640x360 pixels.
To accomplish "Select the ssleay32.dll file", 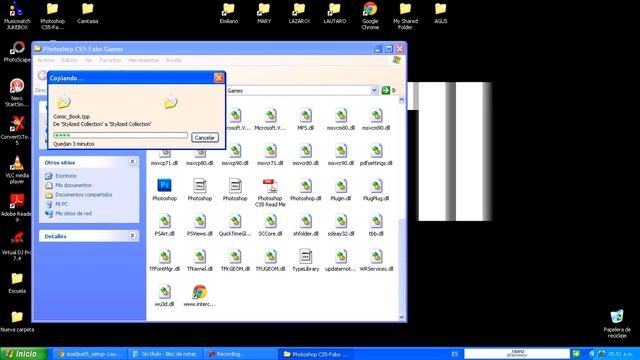I will tap(341, 225).
